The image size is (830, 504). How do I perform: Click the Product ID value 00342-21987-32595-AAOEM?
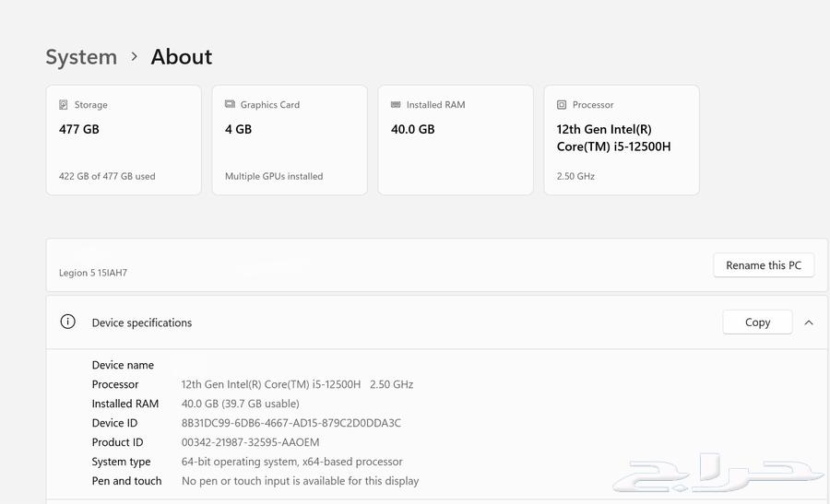tap(250, 442)
